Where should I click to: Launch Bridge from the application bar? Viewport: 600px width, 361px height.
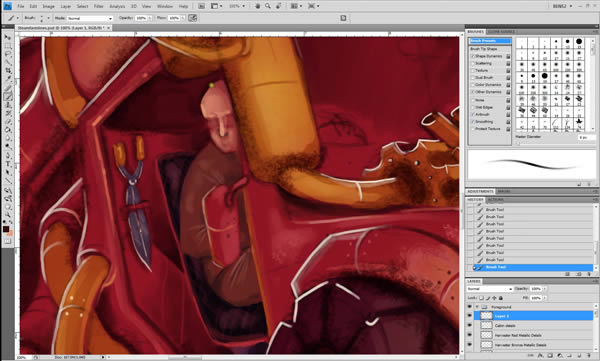201,6
